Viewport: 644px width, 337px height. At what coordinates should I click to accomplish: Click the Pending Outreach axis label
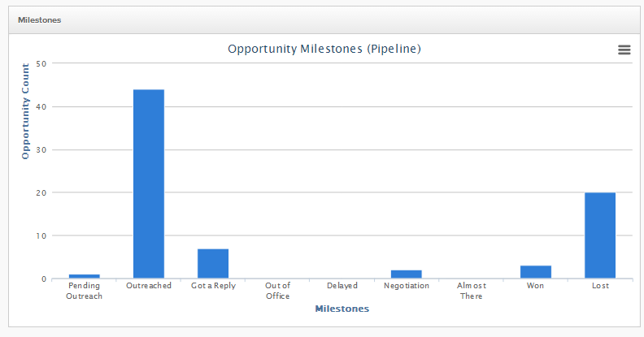click(85, 291)
